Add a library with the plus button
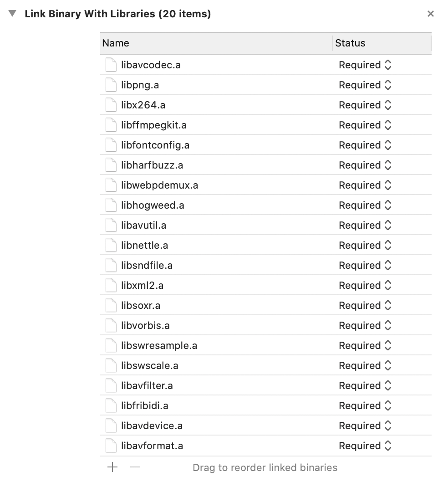448x482 pixels. pyautogui.click(x=112, y=467)
